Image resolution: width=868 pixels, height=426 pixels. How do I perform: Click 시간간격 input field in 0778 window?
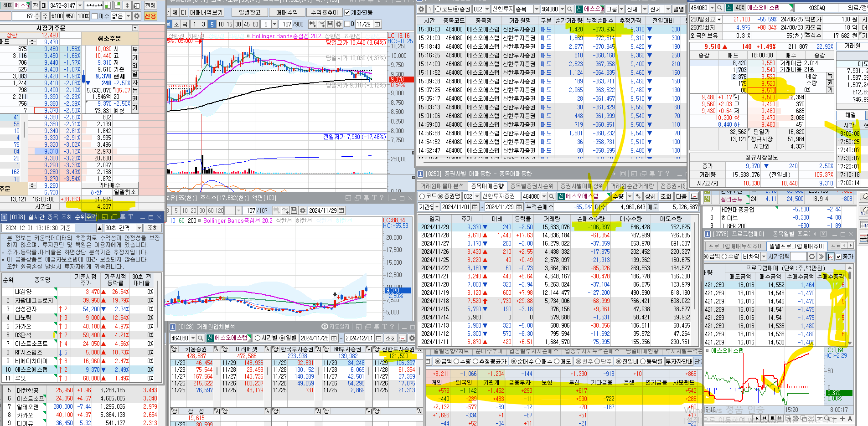point(798,257)
